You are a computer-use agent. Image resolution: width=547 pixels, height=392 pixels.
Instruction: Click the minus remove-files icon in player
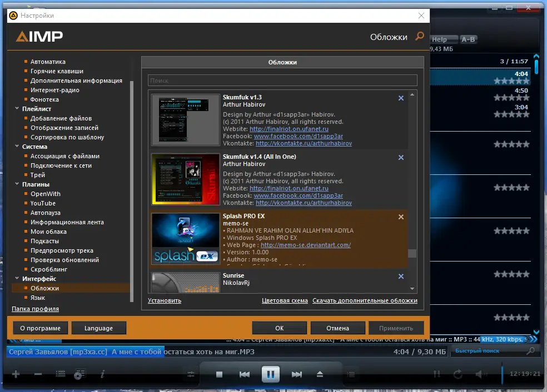[x=38, y=374]
